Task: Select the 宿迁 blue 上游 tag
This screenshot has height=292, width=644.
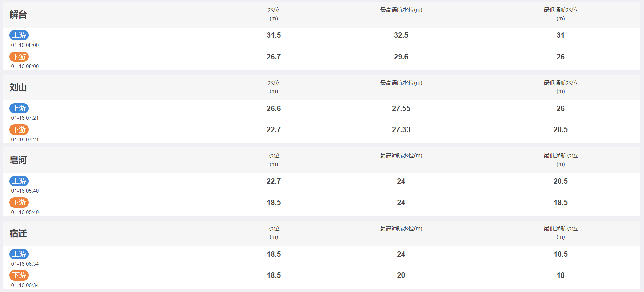Action: coord(19,254)
